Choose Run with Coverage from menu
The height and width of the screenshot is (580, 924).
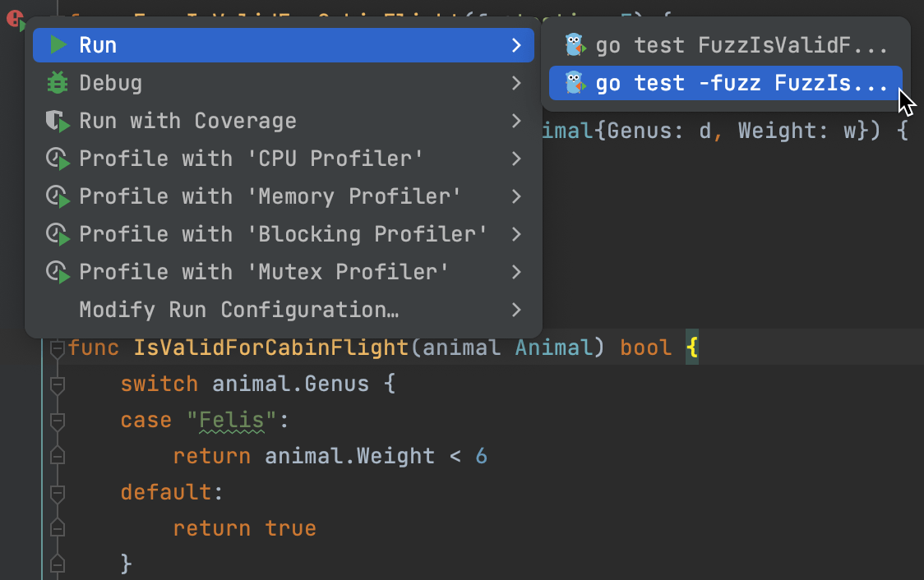click(x=187, y=120)
